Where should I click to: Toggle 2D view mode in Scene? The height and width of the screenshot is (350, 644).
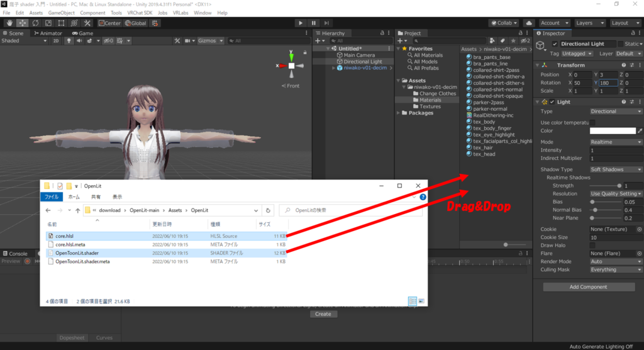[x=55, y=41]
